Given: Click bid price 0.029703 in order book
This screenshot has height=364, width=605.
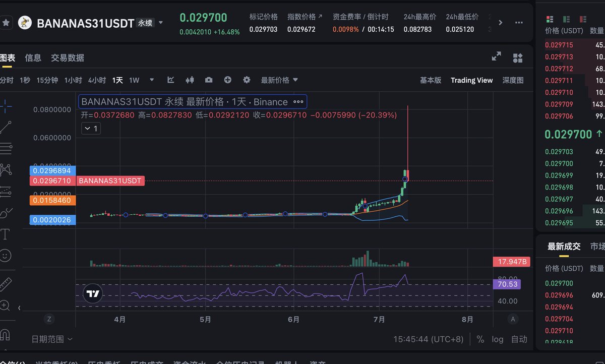Looking at the screenshot, I should click(559, 151).
